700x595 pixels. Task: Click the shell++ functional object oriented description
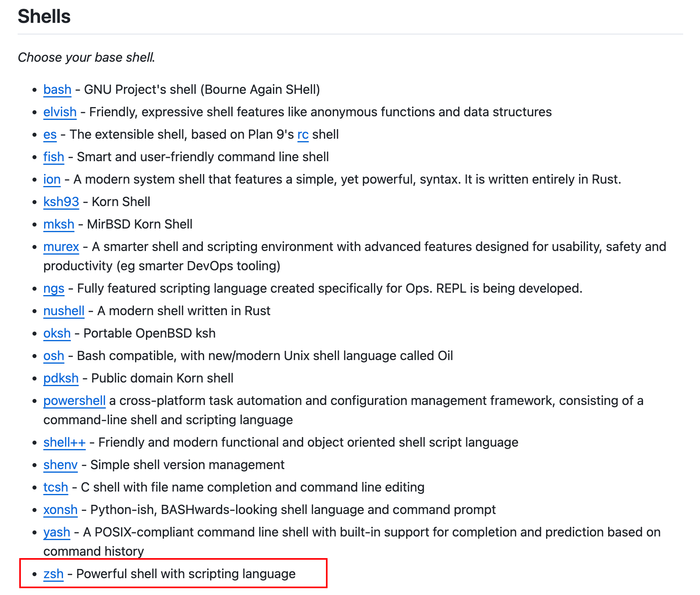[x=308, y=442]
